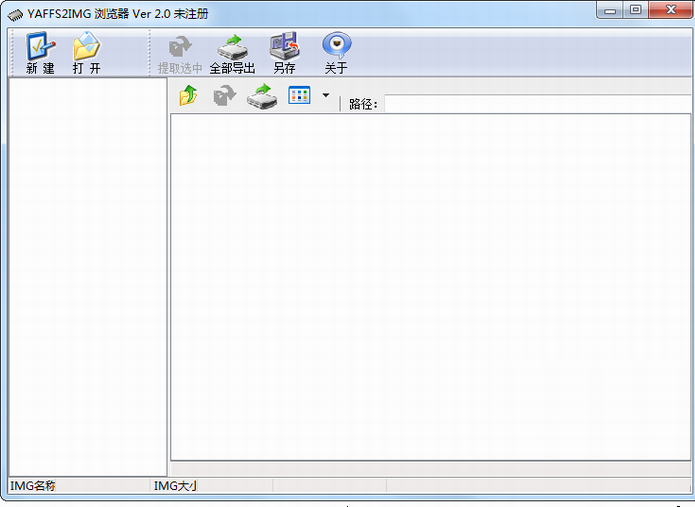Click the YAFFS2IMG title bar app icon
This screenshot has width=695, height=507.
(15, 13)
